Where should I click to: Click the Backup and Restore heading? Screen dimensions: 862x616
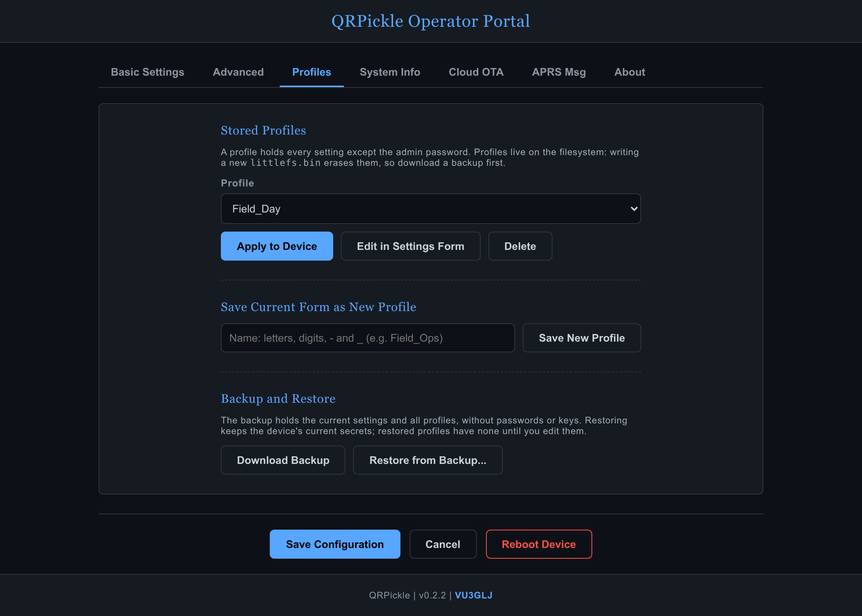[278, 399]
